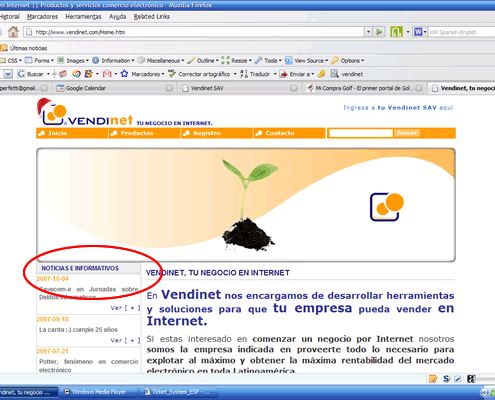Click the seedling banner image
Viewport: 495px width, 400px height.
[x=246, y=205]
